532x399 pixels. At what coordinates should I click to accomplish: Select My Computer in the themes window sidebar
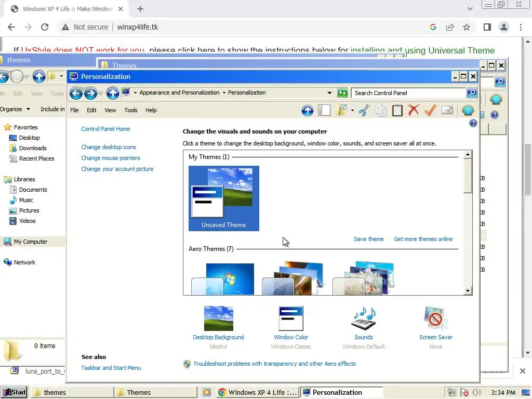(31, 242)
